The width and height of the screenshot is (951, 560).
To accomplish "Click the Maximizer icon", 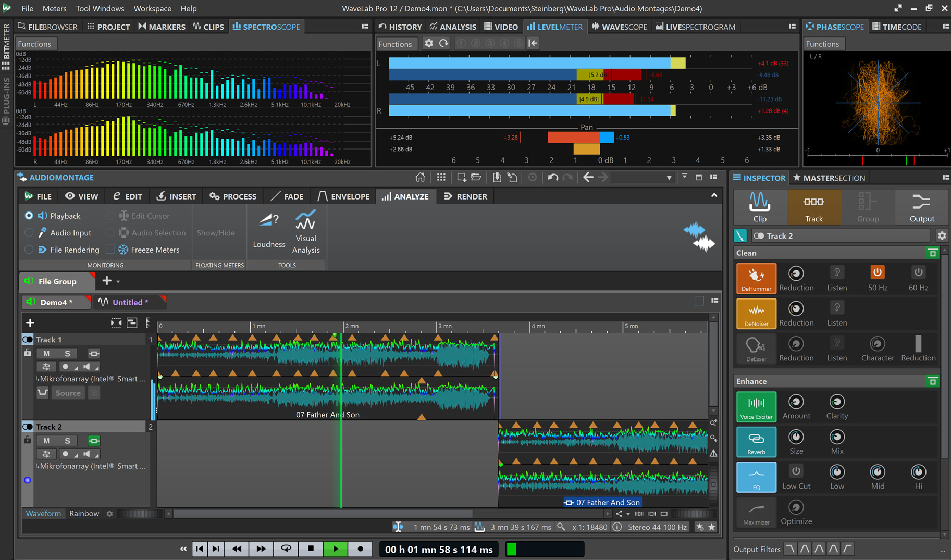I will point(756,512).
